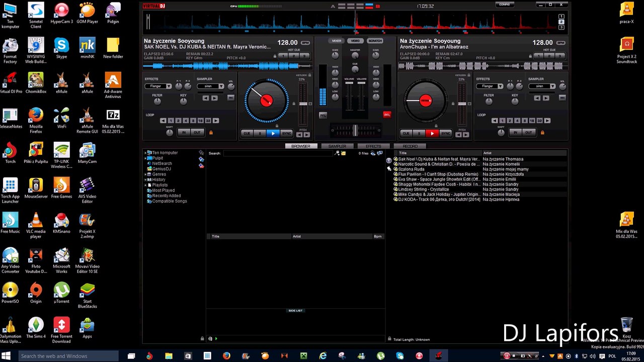This screenshot has height=362, width=644.
Task: Click the left deck pitch-down arrow
Action: click(x=299, y=135)
